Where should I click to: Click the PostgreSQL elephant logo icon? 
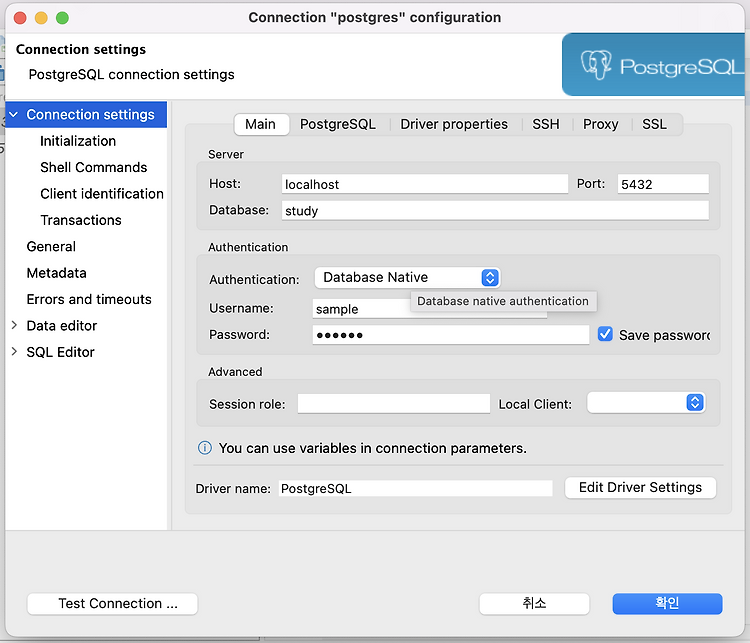pyautogui.click(x=596, y=64)
